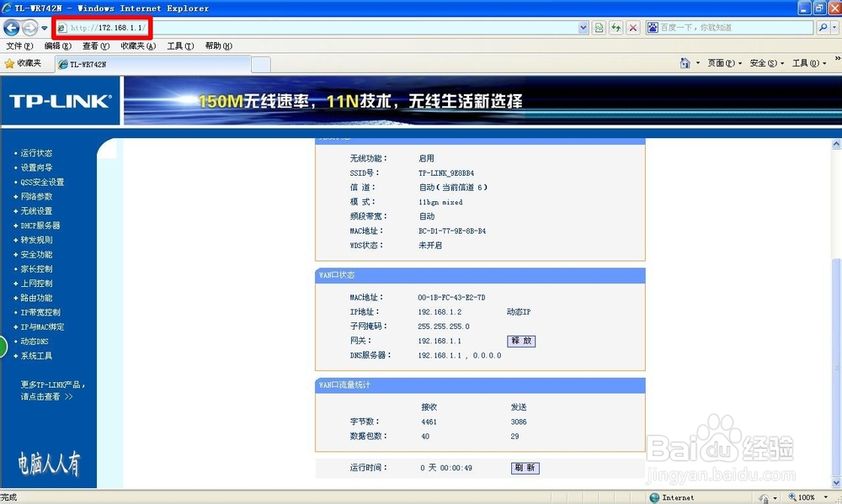Click the Back navigation arrow

[10, 26]
